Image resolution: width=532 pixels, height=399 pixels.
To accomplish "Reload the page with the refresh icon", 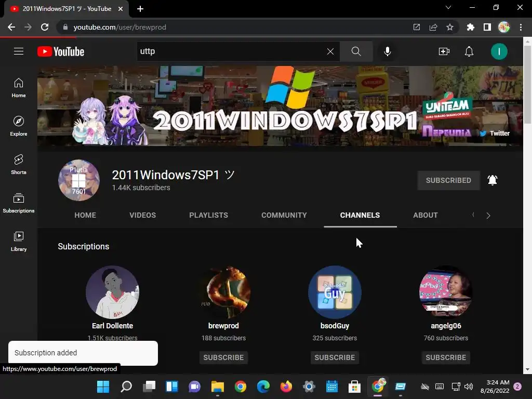I will pyautogui.click(x=45, y=27).
